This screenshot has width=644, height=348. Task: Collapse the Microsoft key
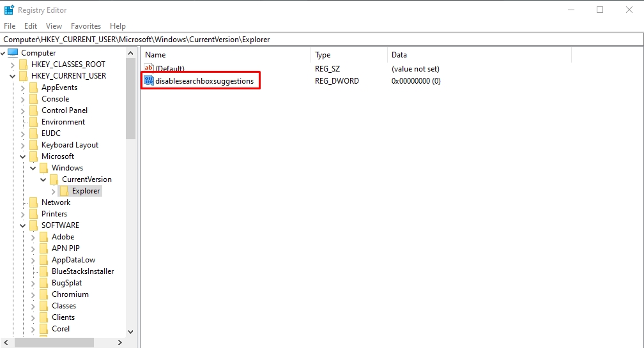tap(22, 156)
